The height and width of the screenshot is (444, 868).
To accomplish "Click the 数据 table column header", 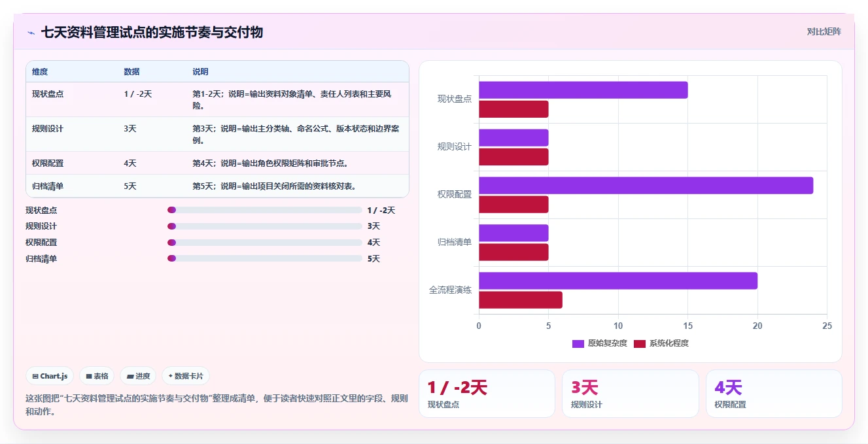I will (x=131, y=72).
